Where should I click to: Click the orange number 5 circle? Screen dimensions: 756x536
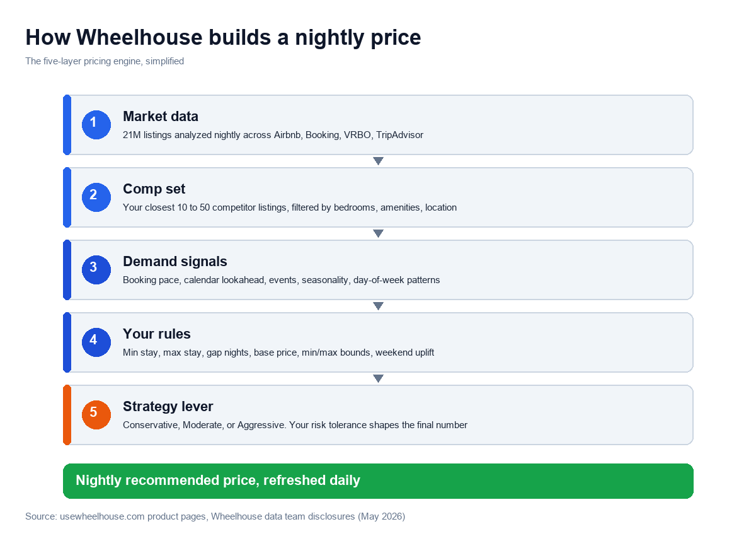tap(96, 415)
